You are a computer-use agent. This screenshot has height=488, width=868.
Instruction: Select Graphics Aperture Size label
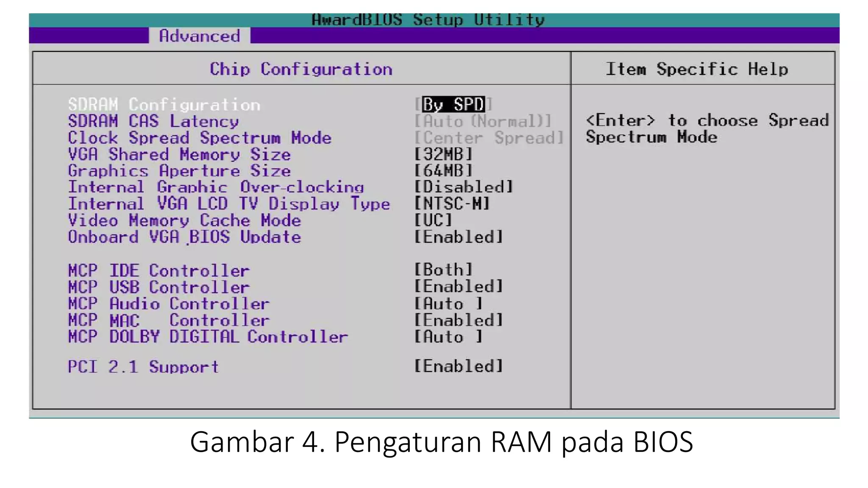click(x=179, y=171)
